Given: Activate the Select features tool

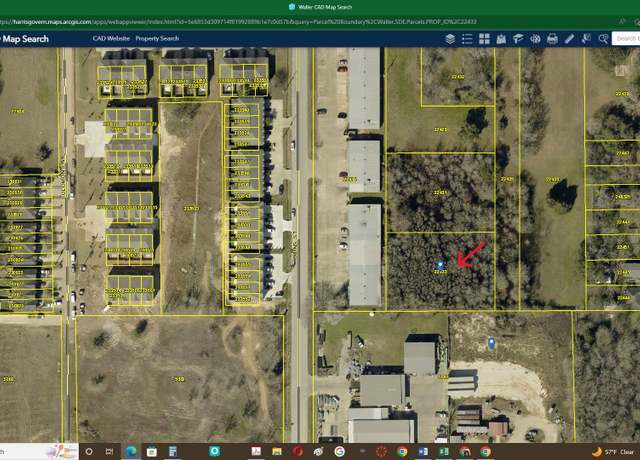Looking at the screenshot, I should coord(586,39).
